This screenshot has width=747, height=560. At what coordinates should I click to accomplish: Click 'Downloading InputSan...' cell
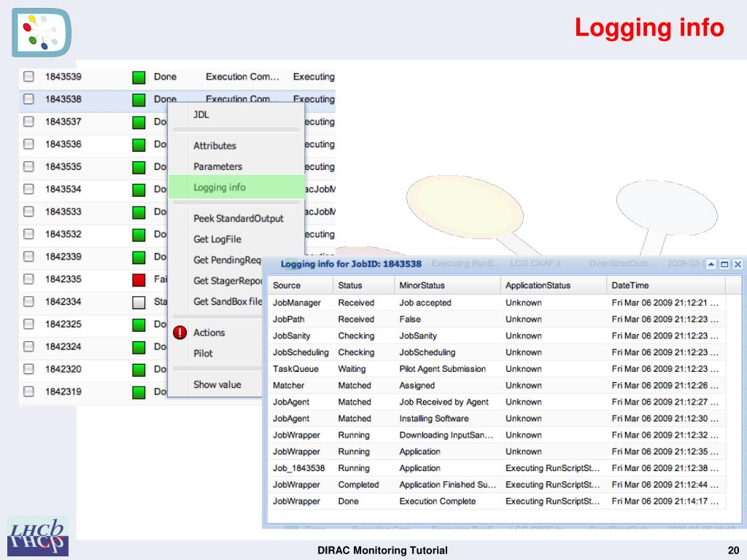click(x=446, y=435)
